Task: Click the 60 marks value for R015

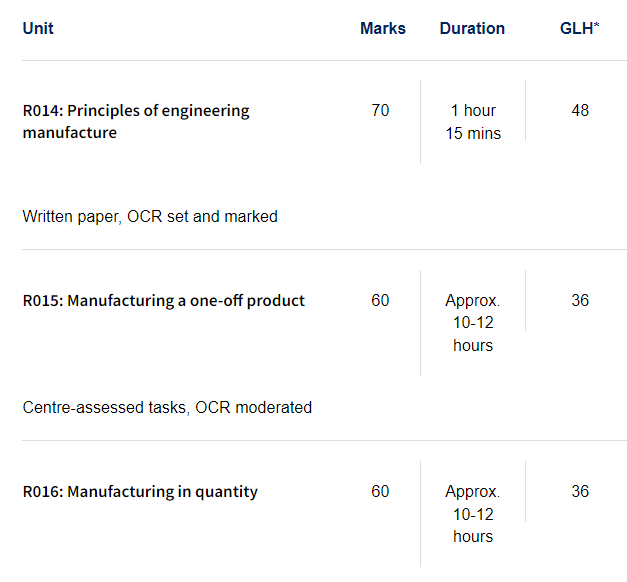Action: tap(380, 300)
